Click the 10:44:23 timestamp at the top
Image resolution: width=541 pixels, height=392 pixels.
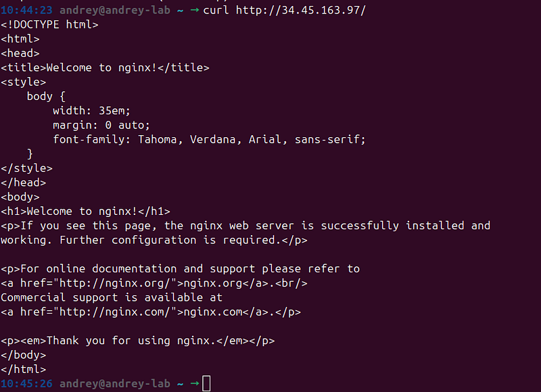click(26, 10)
